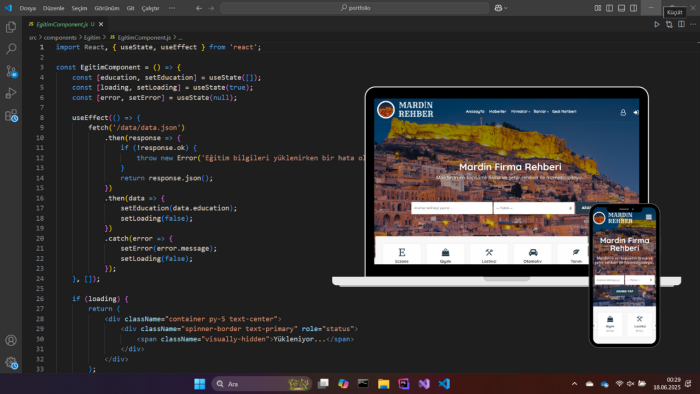Open File Explorer from the taskbar
Viewport: 700px width, 394px height.
(x=383, y=384)
